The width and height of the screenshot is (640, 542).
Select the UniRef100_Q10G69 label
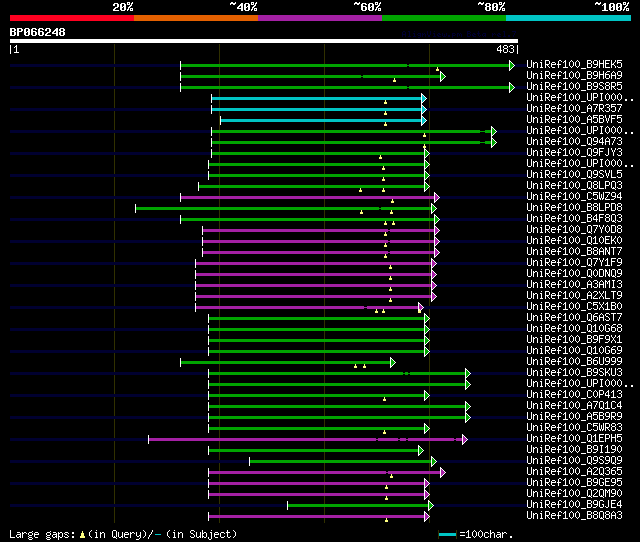point(574,351)
